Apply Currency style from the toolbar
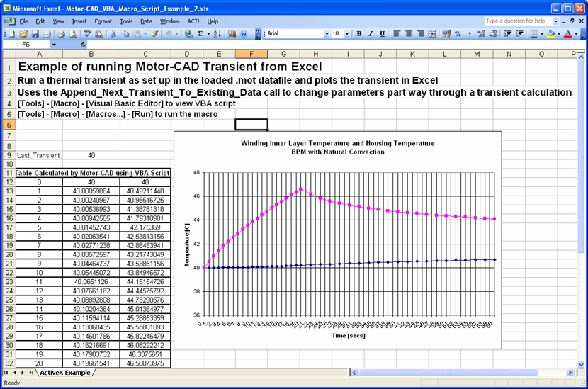The width and height of the screenshot is (588, 389). [446, 34]
